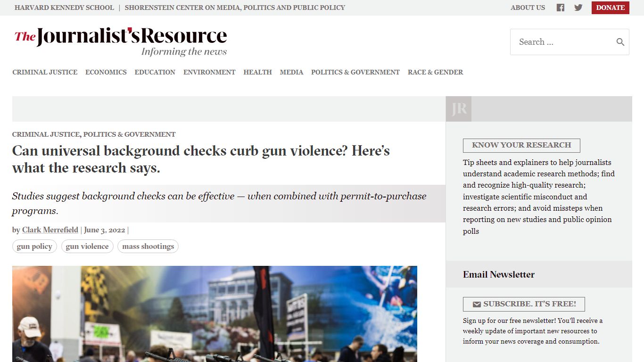Open the Education menu

click(x=155, y=72)
